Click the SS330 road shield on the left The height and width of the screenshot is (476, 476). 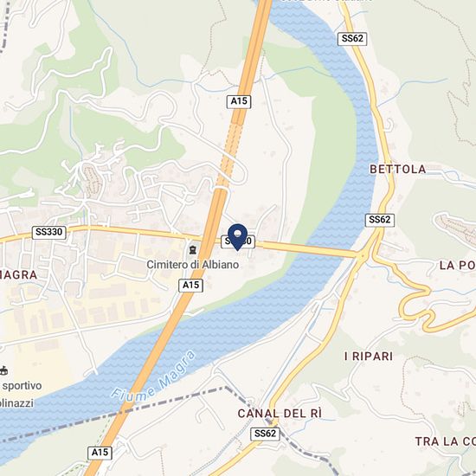[48, 232]
